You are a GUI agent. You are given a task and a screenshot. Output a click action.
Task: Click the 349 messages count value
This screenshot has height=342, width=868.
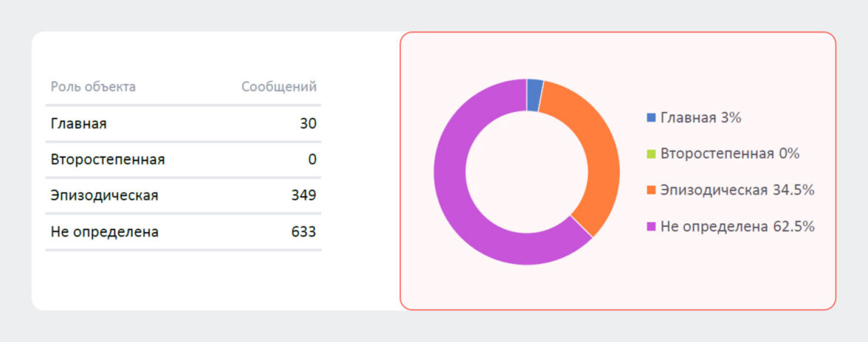coord(303,195)
